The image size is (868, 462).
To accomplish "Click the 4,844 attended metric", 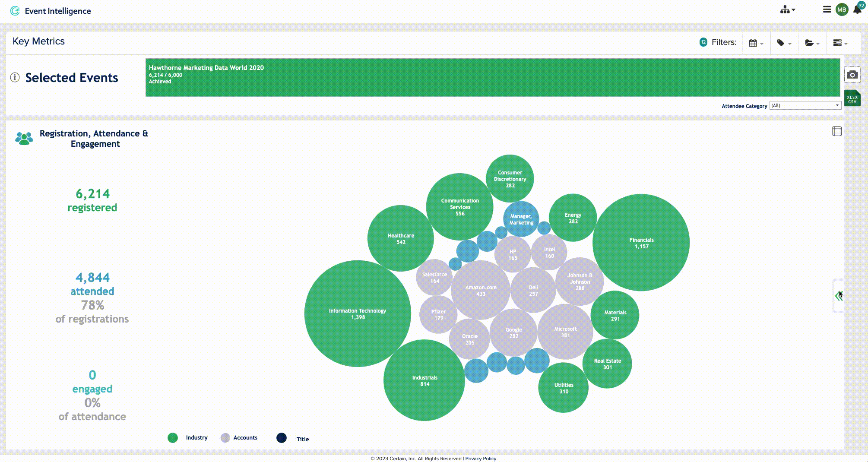I will pyautogui.click(x=92, y=284).
